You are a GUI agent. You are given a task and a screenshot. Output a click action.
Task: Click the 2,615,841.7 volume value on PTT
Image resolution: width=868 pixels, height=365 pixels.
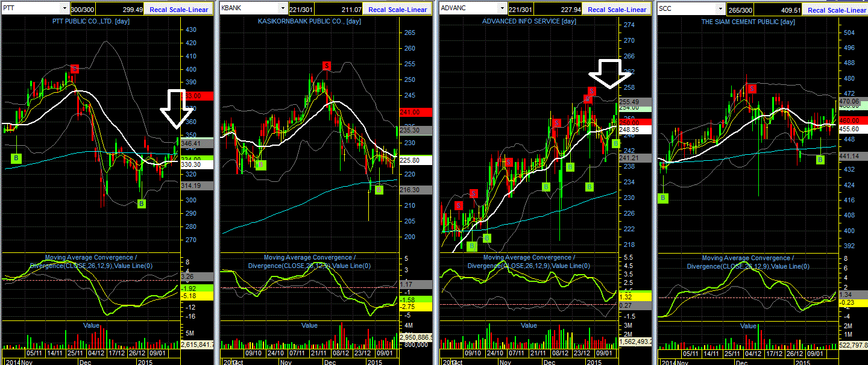197,345
